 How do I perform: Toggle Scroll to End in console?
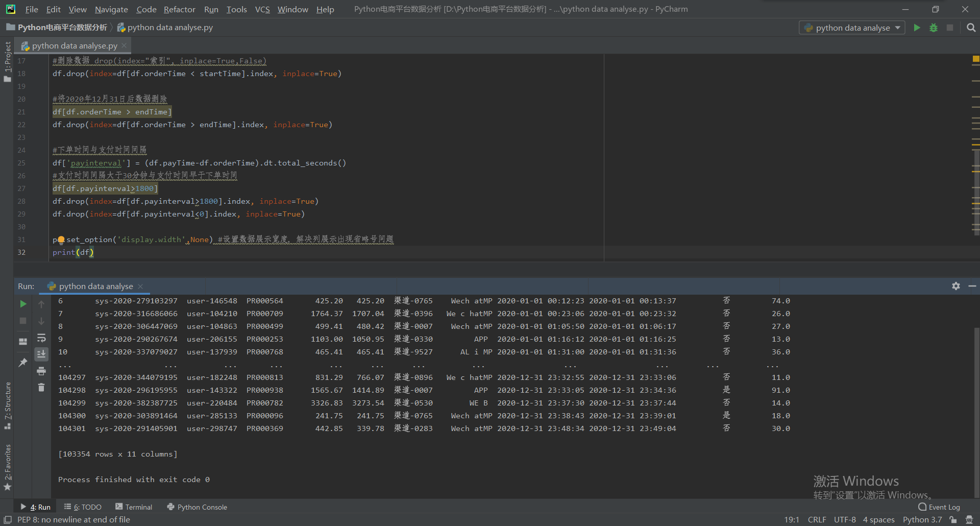tap(41, 354)
